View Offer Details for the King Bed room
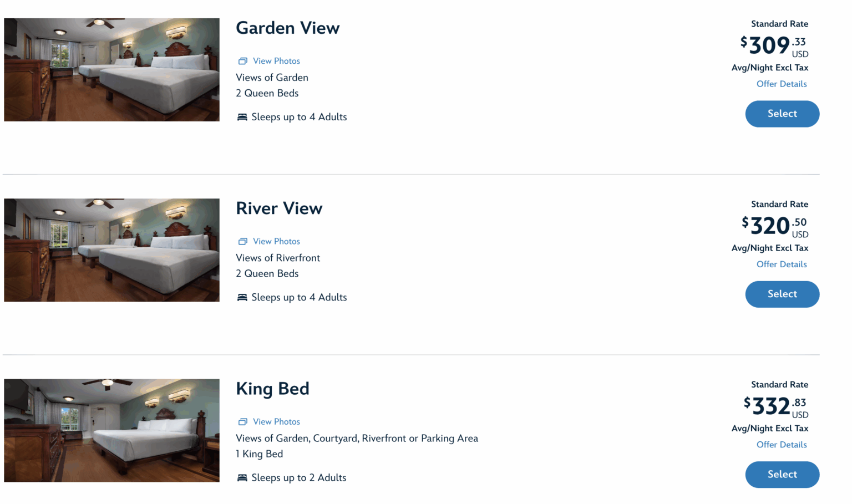852x504 pixels. point(782,444)
